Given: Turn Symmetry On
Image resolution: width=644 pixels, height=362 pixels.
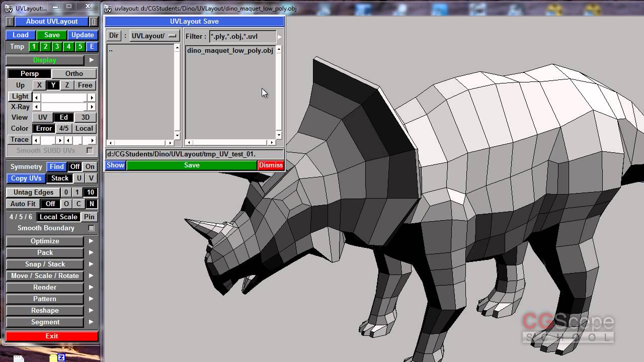Looking at the screenshot, I should (90, 167).
